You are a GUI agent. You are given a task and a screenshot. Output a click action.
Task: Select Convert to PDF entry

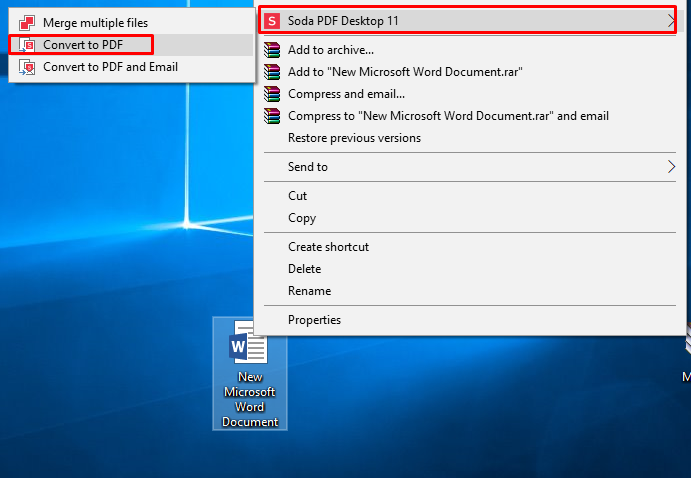point(131,45)
